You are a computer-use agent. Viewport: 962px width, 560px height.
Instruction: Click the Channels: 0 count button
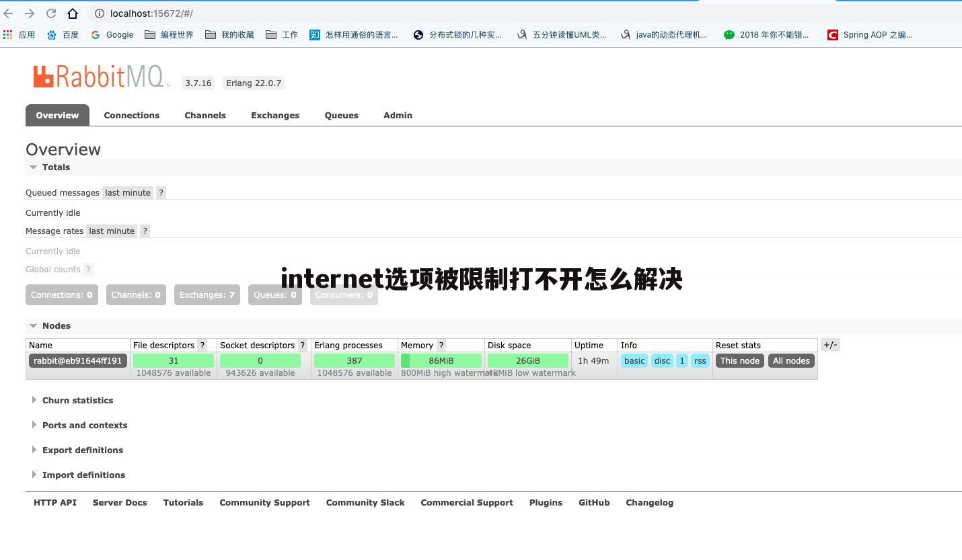[136, 295]
